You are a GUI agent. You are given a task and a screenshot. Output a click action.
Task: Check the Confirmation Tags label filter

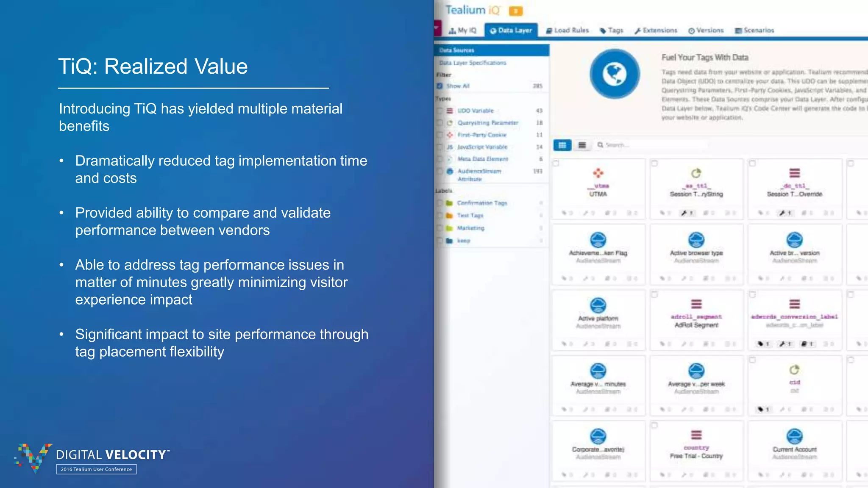[x=440, y=203]
